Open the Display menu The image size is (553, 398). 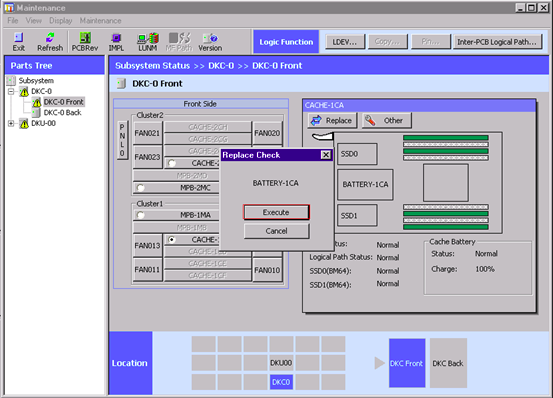pos(60,21)
